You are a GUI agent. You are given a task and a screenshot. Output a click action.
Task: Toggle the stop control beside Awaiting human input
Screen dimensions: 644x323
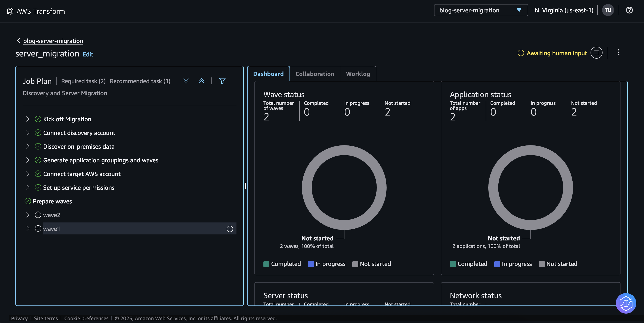[596, 53]
